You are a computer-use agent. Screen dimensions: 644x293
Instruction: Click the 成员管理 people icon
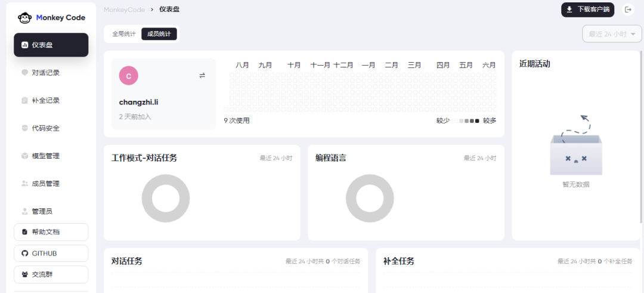click(24, 184)
